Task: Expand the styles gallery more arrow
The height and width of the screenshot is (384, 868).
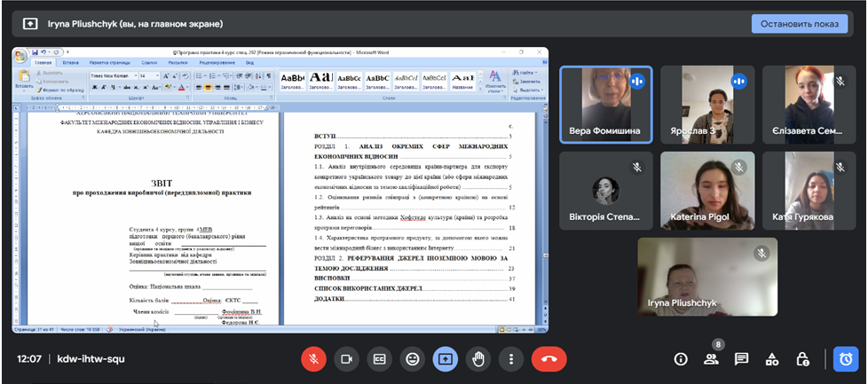Action: coord(479,89)
